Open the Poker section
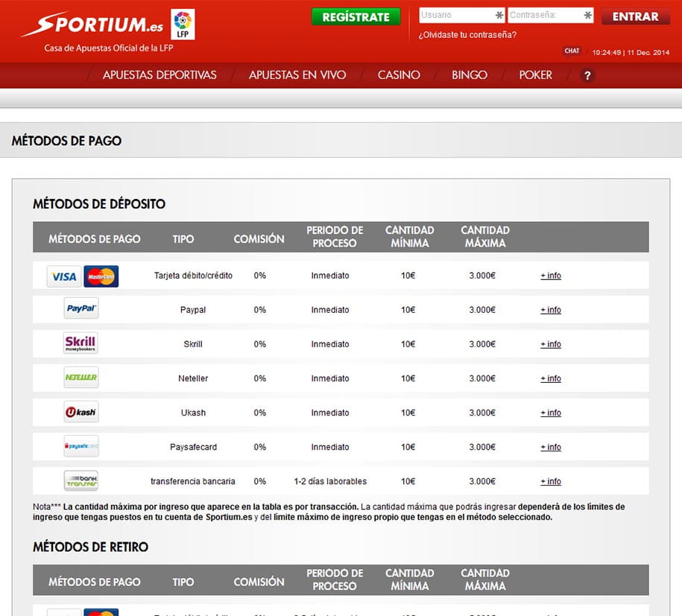The image size is (682, 616). (x=535, y=75)
